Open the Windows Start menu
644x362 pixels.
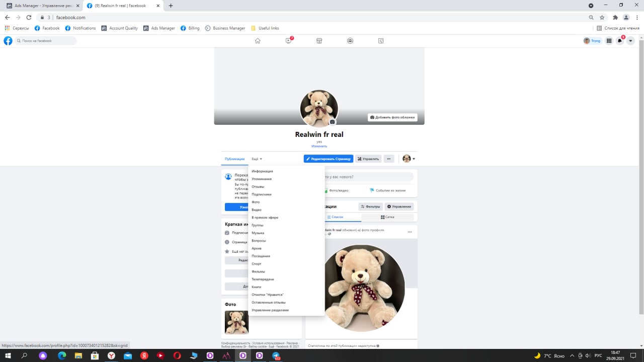8,355
